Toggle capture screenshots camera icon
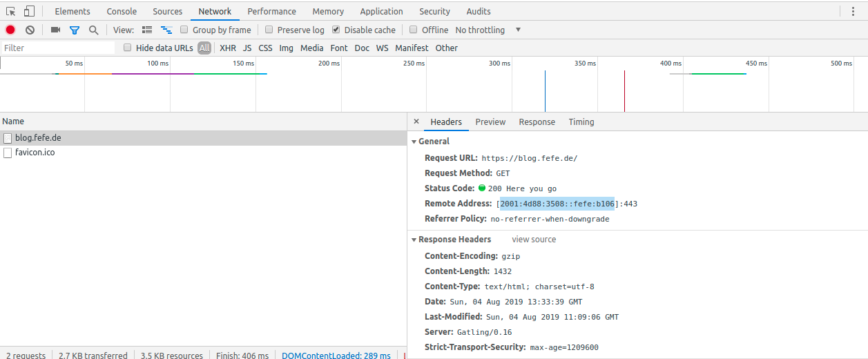The image size is (868, 359). click(55, 30)
